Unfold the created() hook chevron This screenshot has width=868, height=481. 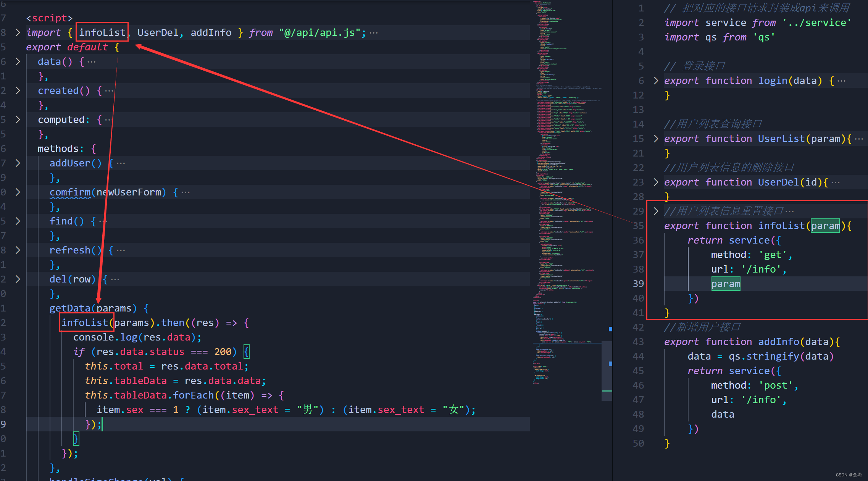coord(18,90)
